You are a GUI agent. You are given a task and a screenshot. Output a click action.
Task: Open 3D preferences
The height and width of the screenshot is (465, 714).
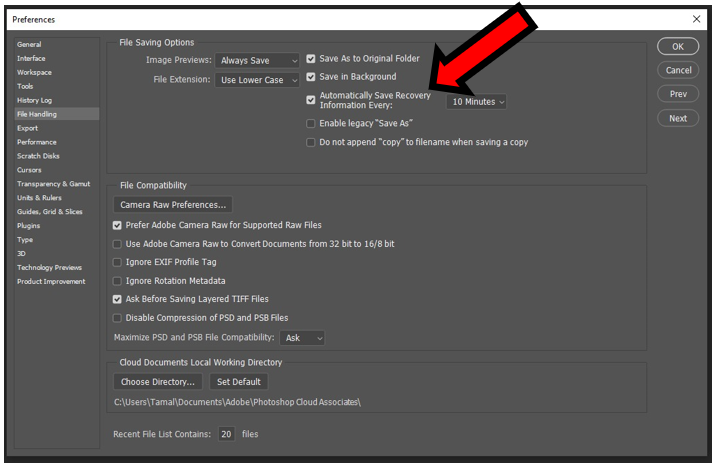click(x=21, y=254)
